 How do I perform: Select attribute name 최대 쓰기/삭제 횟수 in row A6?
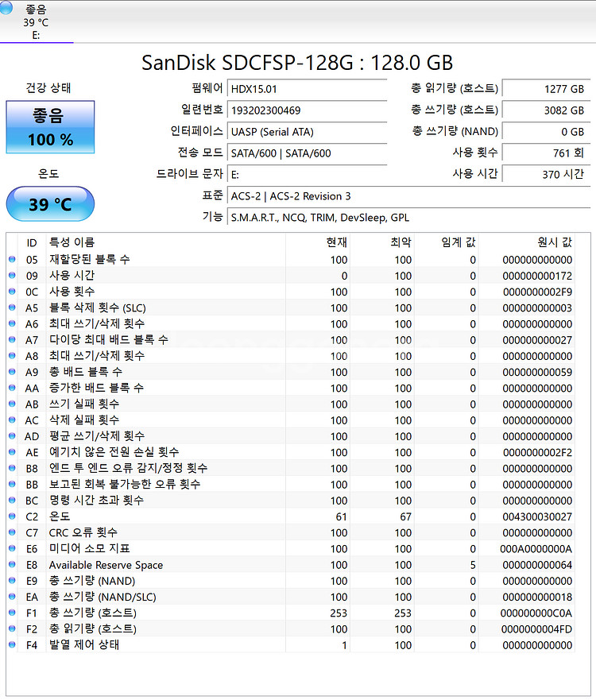pos(97,323)
